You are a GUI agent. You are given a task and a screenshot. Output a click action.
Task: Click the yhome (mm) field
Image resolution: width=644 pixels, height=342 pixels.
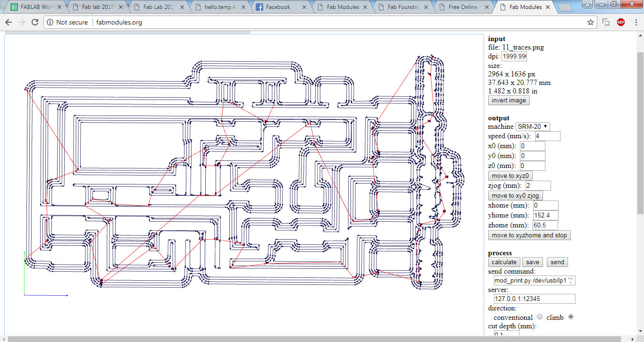coord(545,216)
